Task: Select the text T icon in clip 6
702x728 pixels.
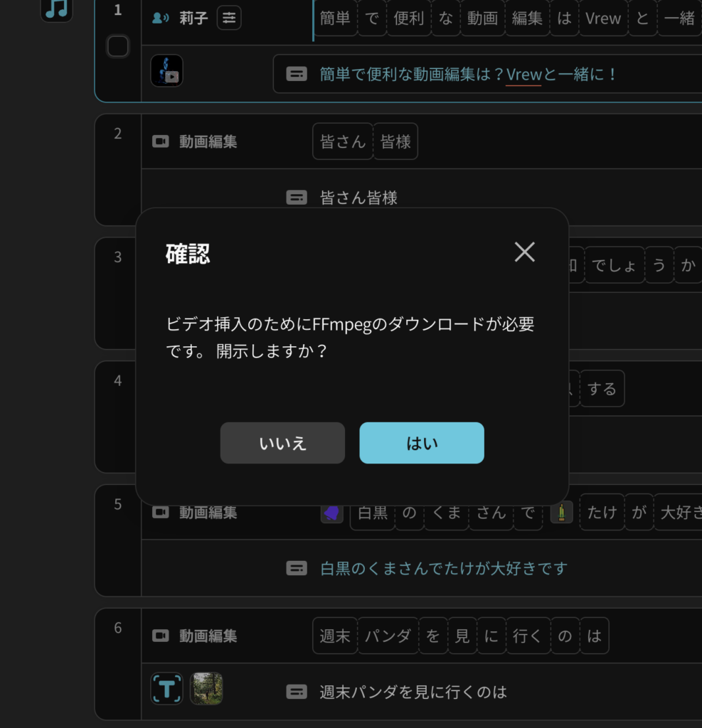Action: pyautogui.click(x=167, y=688)
